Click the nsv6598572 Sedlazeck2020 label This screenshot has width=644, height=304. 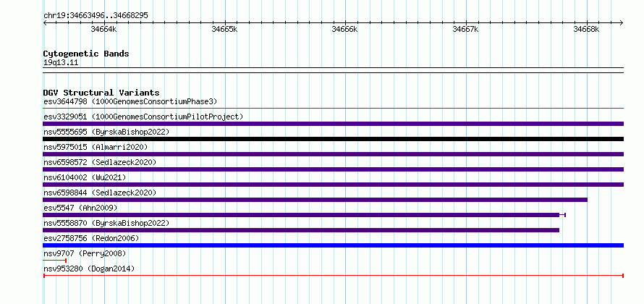(100, 162)
